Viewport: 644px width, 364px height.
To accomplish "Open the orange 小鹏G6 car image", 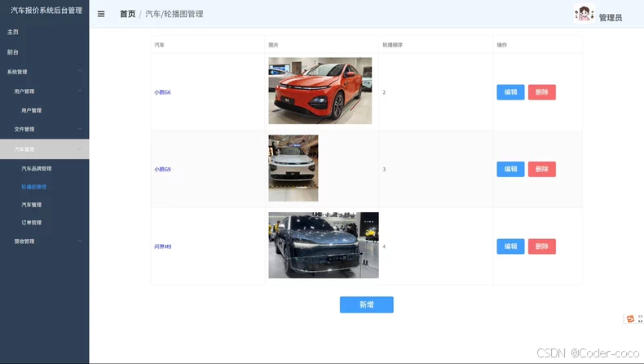I will 320,91.
